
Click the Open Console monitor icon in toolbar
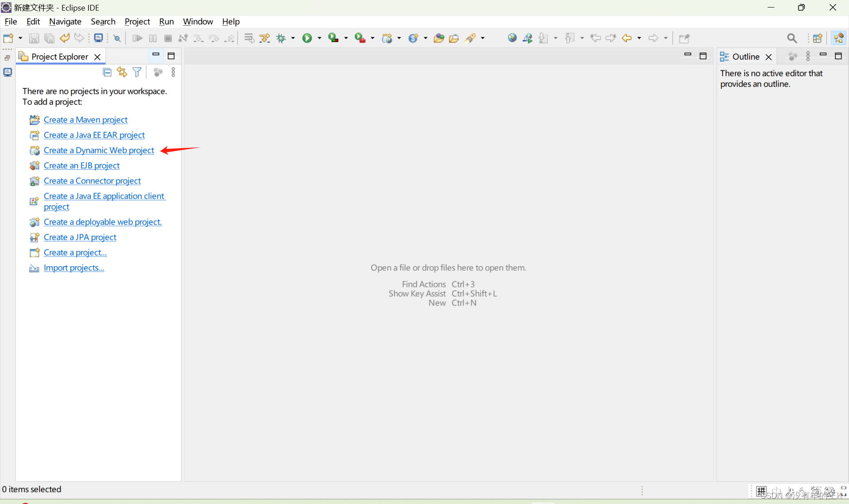(x=99, y=38)
